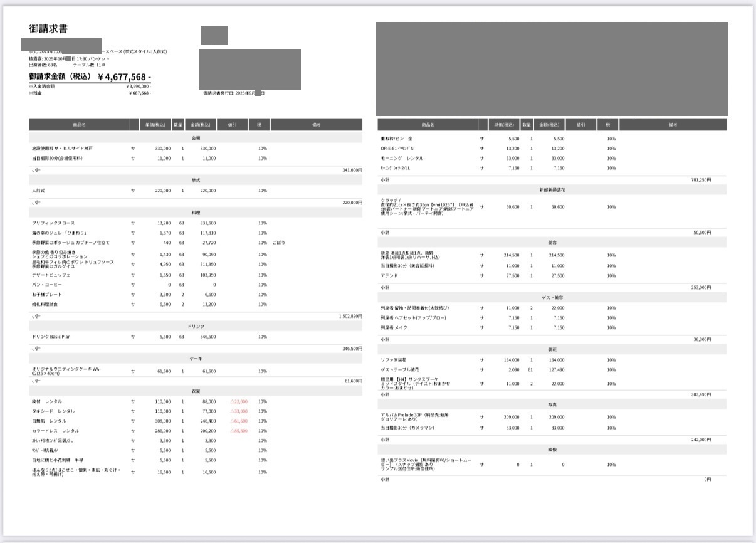Viewport: 756px width, 543px height.
Task: Select the 1,502,820円 cuisine subtotal
Action: pos(349,317)
